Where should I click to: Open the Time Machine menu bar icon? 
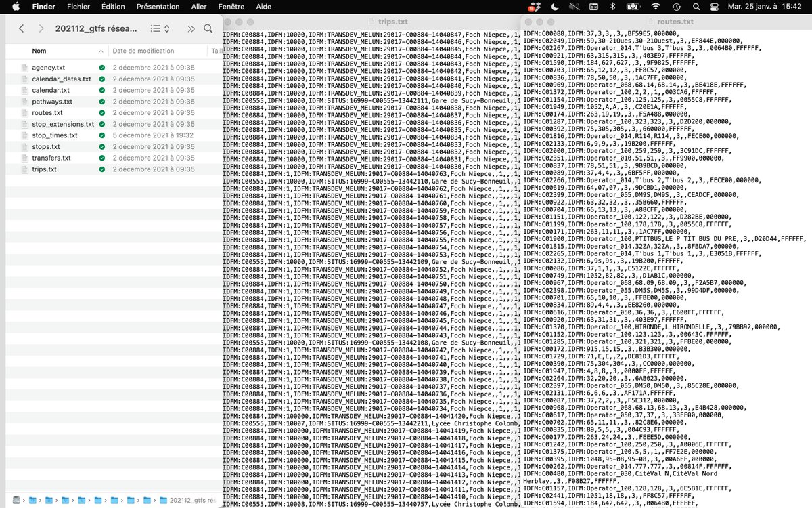[676, 6]
